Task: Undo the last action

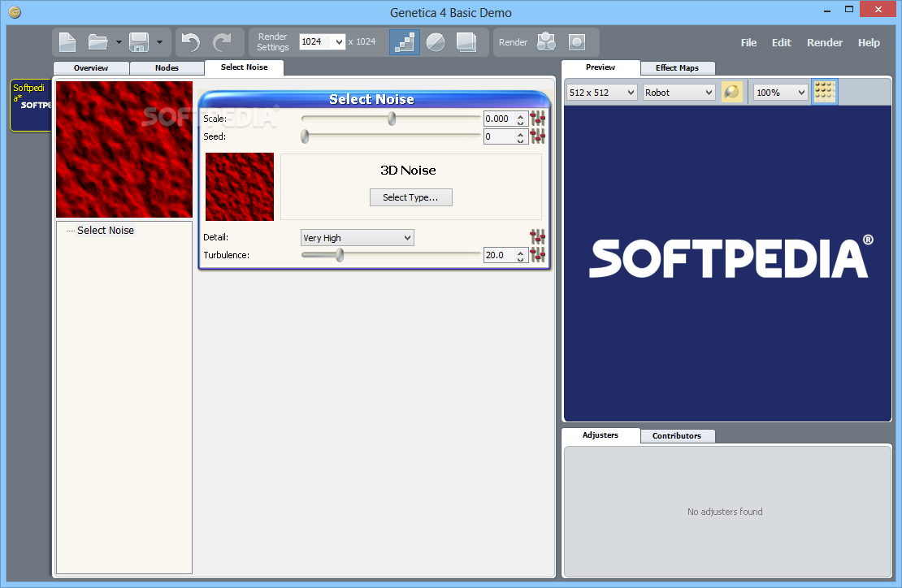Action: [x=190, y=42]
